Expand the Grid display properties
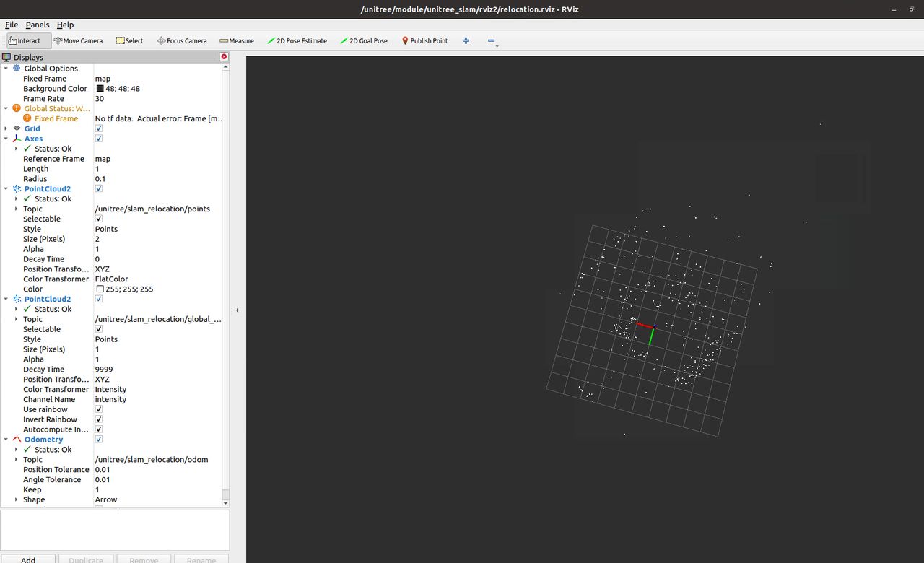 pyautogui.click(x=6, y=128)
